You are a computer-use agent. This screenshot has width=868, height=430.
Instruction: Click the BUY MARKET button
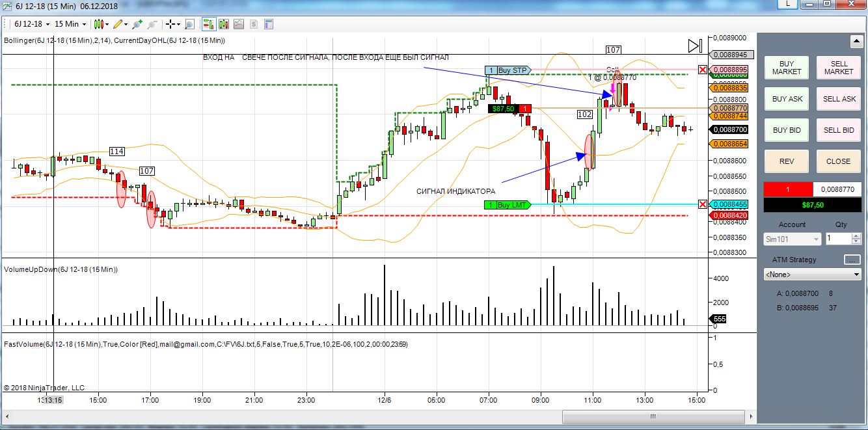pos(787,68)
